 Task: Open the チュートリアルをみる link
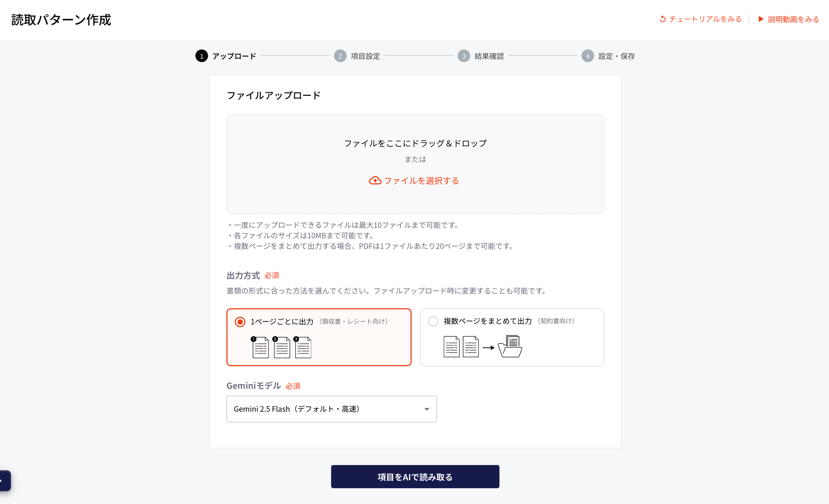click(705, 19)
